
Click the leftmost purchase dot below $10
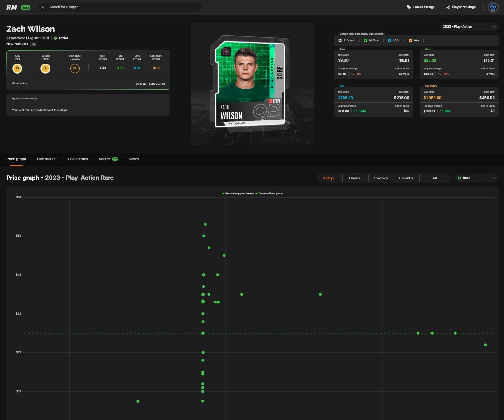point(138,401)
